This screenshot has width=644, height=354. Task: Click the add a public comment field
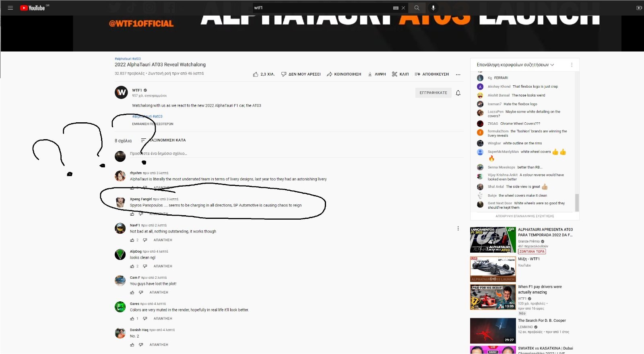tap(296, 154)
